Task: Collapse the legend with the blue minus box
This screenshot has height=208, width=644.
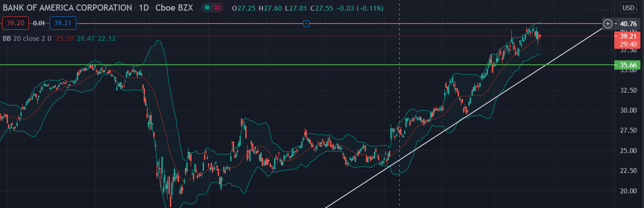Action: [x=306, y=24]
